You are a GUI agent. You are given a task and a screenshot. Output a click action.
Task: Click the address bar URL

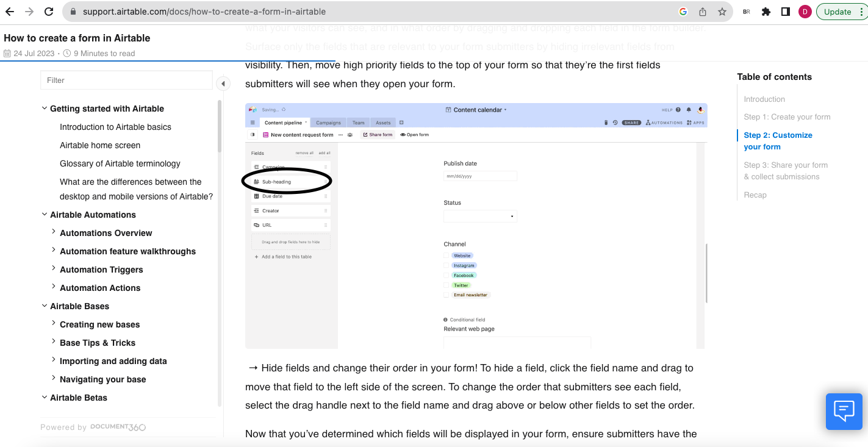[204, 12]
